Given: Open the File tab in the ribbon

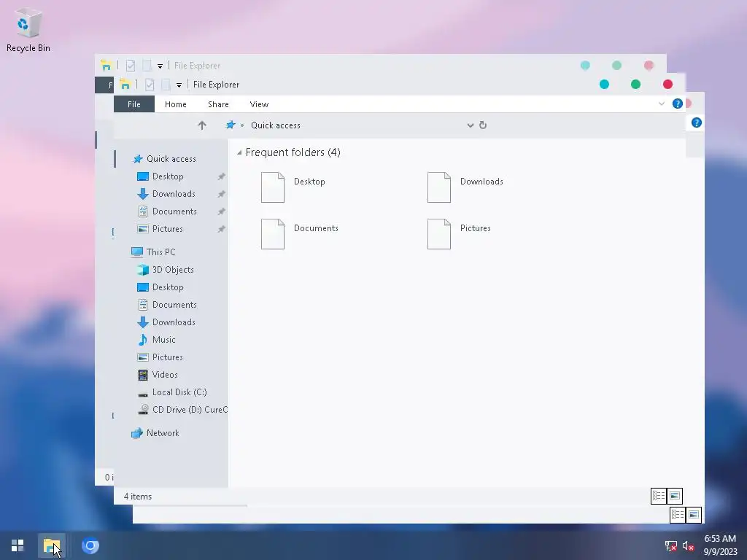Looking at the screenshot, I should pos(134,104).
